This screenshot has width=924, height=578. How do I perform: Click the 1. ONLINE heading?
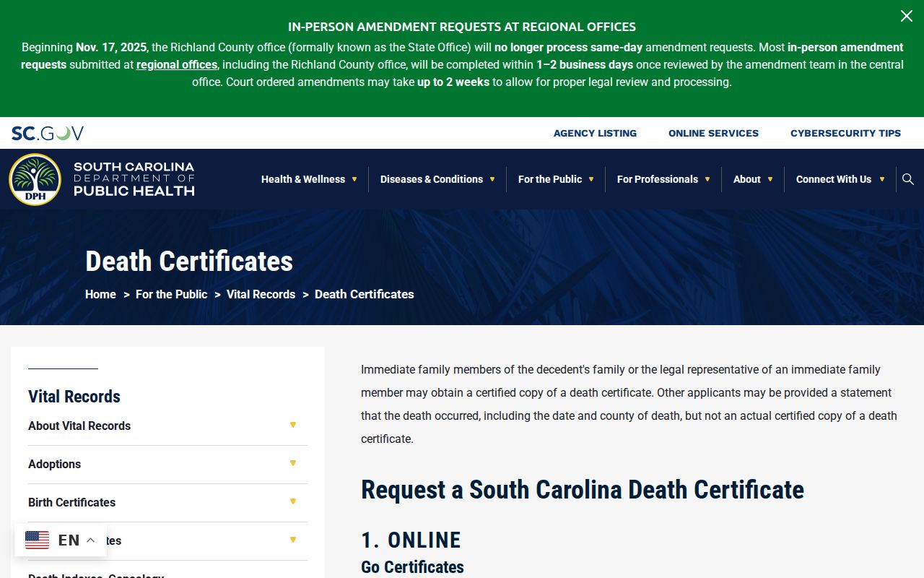point(411,540)
